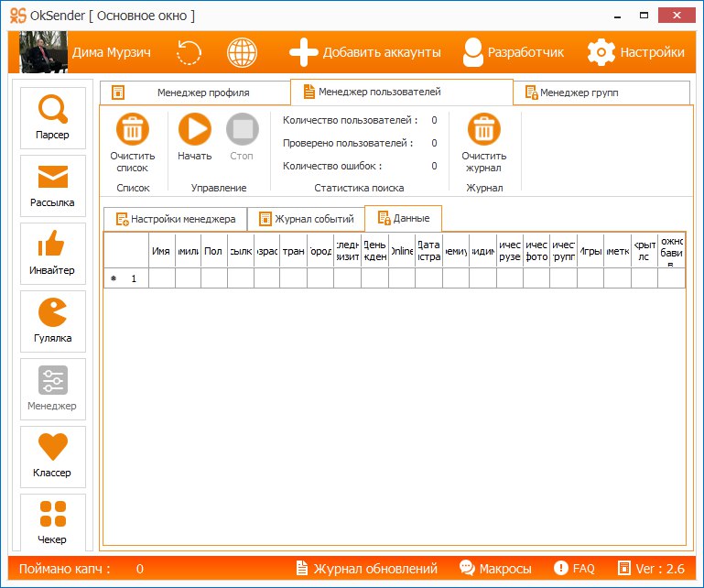Clear the log with Очистить журнал
The height and width of the screenshot is (588, 704).
[483, 143]
